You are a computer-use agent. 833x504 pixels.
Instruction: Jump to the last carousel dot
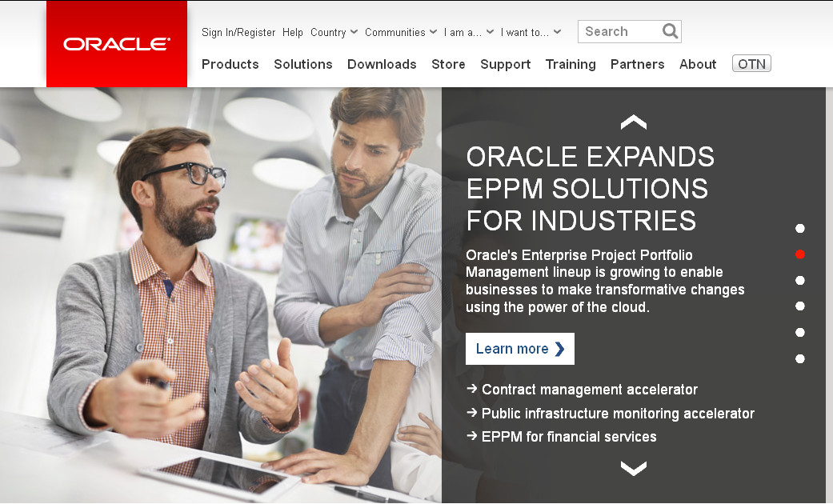tap(799, 359)
